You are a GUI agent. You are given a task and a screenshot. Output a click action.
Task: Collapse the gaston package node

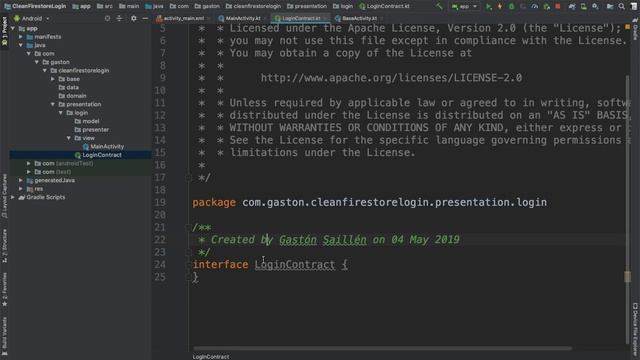coord(37,62)
